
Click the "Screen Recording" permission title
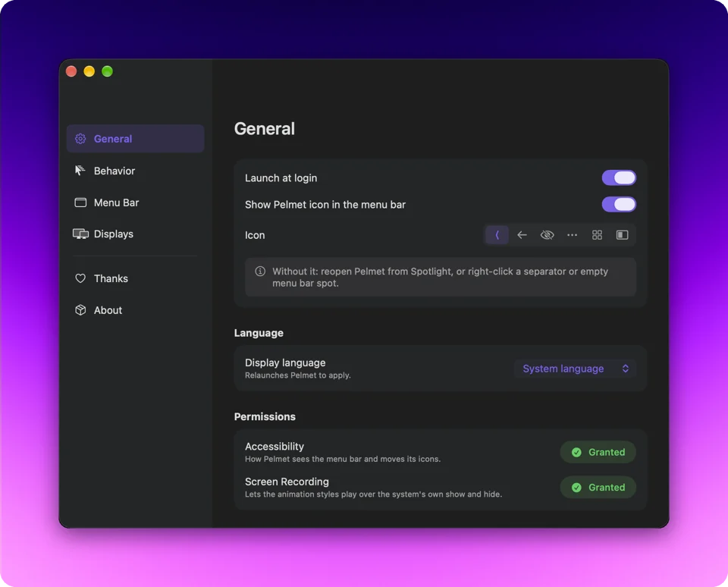[x=287, y=482]
